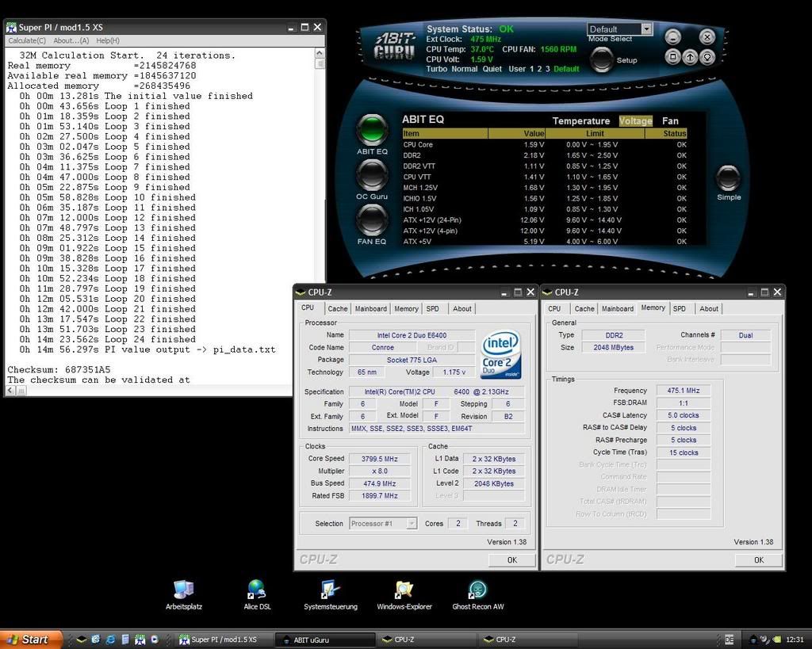This screenshot has height=649, width=812.
Task: Click the Limit column header in ABIT EQ
Action: [x=595, y=134]
